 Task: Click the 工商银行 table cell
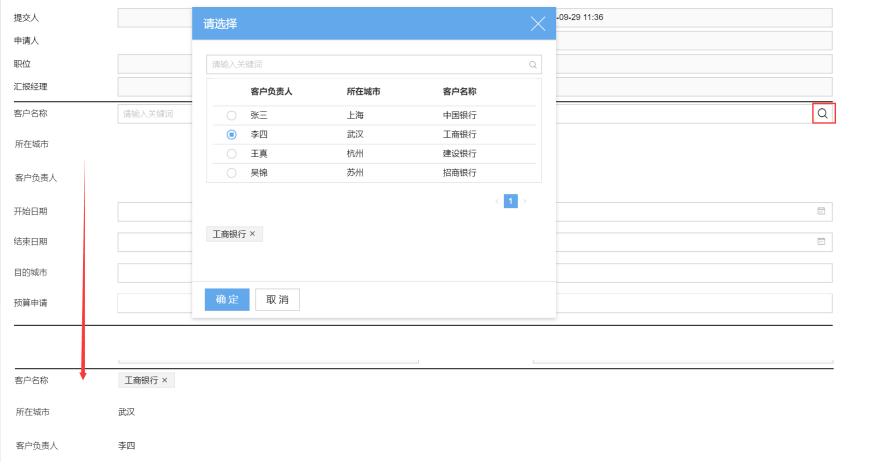click(x=460, y=134)
